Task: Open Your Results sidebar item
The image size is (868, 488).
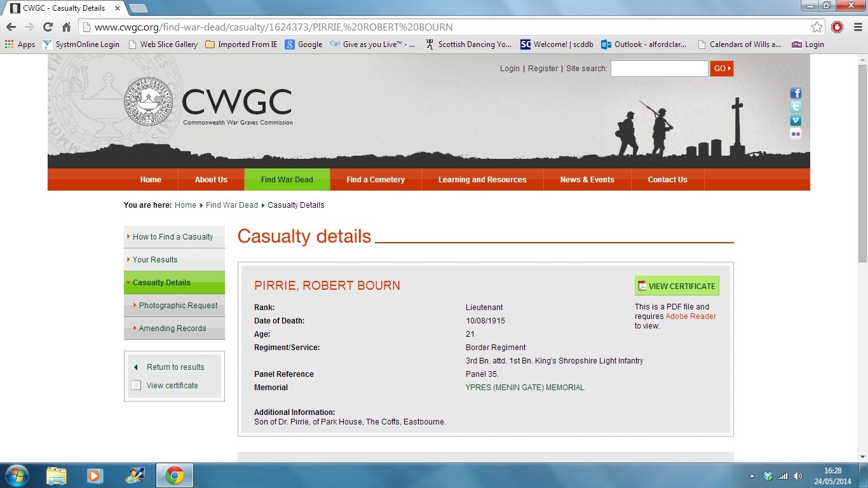Action: (x=155, y=260)
